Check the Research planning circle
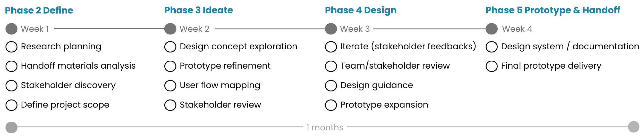Viewport: 644px width, 137px height. (11, 47)
